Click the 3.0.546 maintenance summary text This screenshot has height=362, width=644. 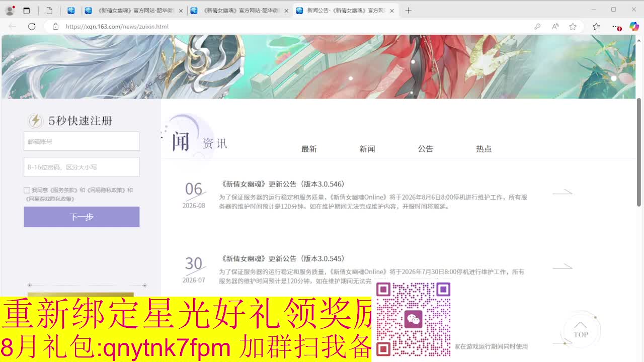point(373,202)
